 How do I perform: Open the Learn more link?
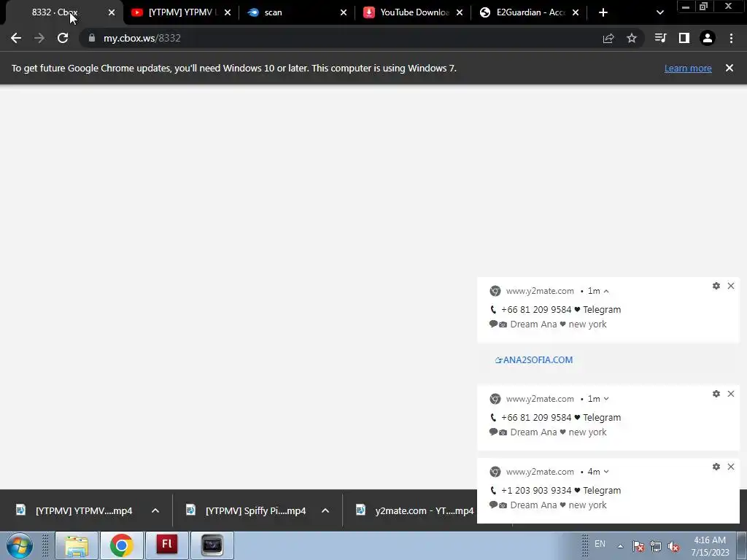coord(688,68)
